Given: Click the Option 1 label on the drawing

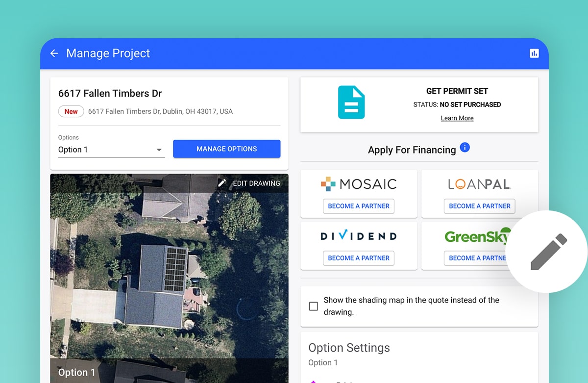Looking at the screenshot, I should point(76,372).
